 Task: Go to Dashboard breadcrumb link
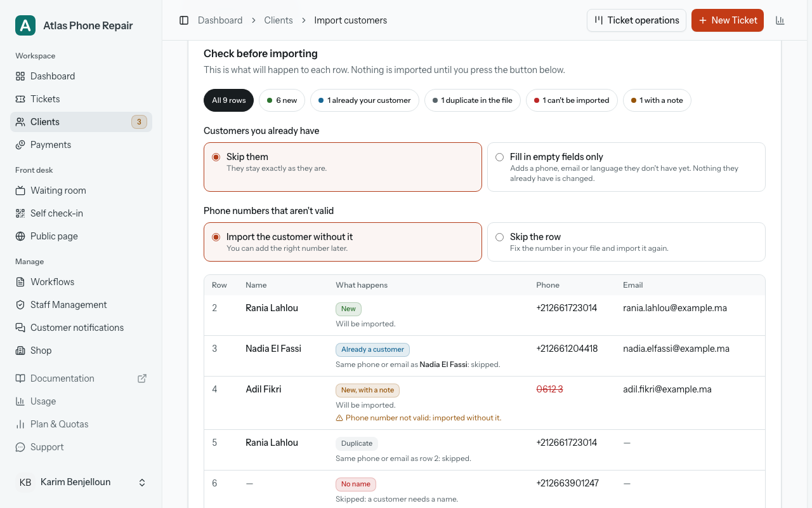coord(220,20)
